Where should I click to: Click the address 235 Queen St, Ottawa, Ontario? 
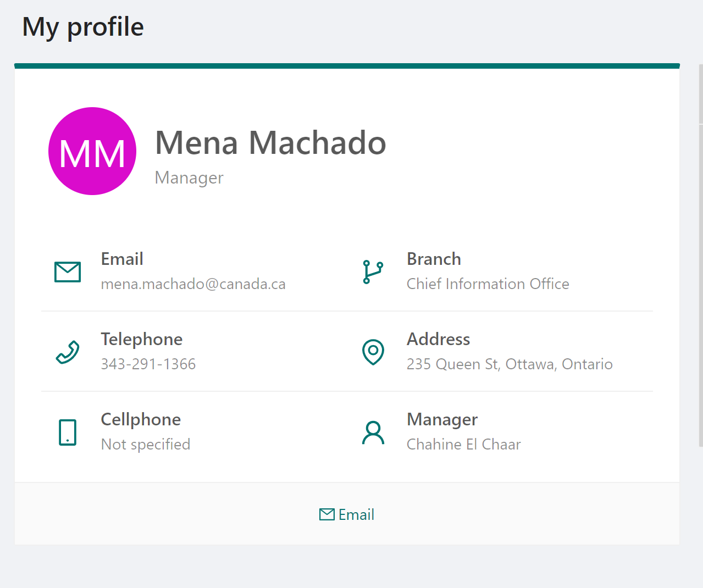point(510,364)
